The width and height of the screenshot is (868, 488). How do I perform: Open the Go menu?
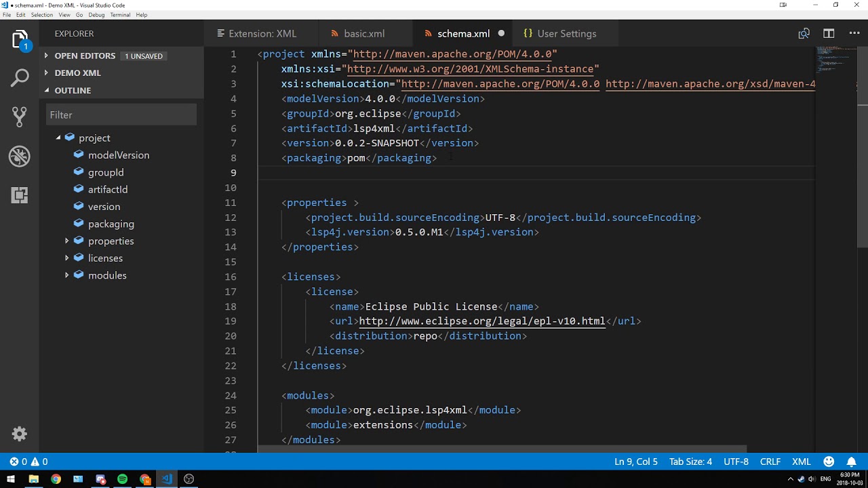[x=79, y=15]
